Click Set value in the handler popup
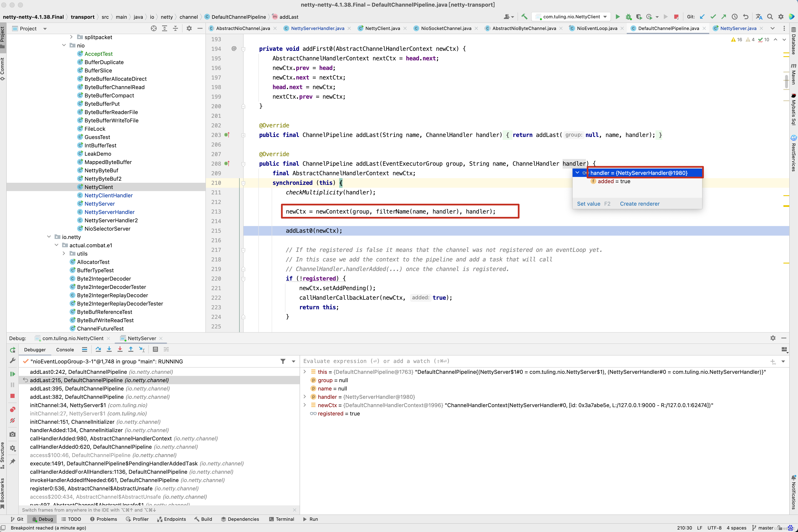This screenshot has height=532, width=798. click(x=588, y=204)
